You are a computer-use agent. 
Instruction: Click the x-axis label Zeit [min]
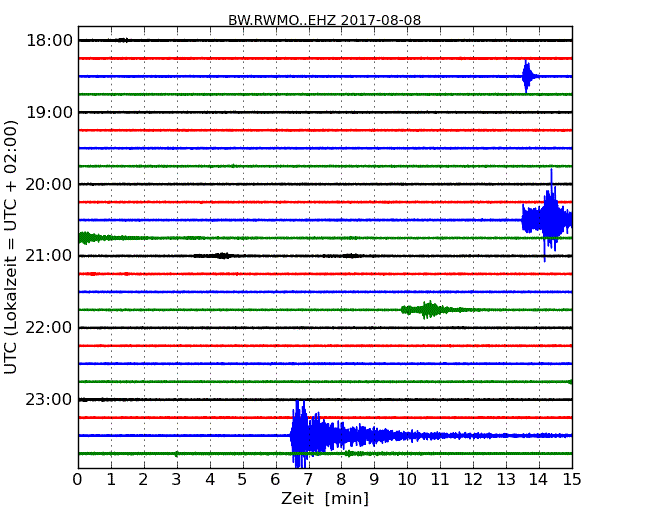pyautogui.click(x=325, y=498)
